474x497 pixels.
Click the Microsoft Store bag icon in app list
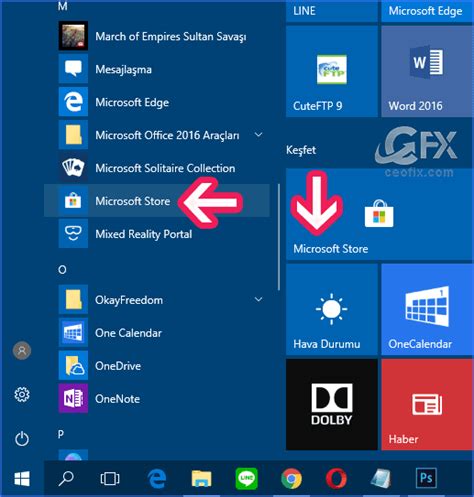[73, 201]
